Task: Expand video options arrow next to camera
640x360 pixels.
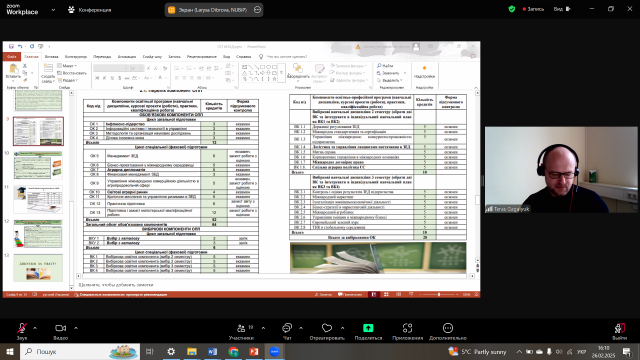Action: click(x=76, y=328)
